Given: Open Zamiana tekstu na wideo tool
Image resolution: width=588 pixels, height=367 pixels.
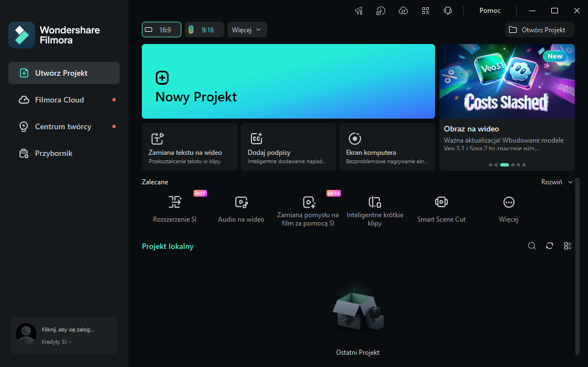Looking at the screenshot, I should 189,147.
